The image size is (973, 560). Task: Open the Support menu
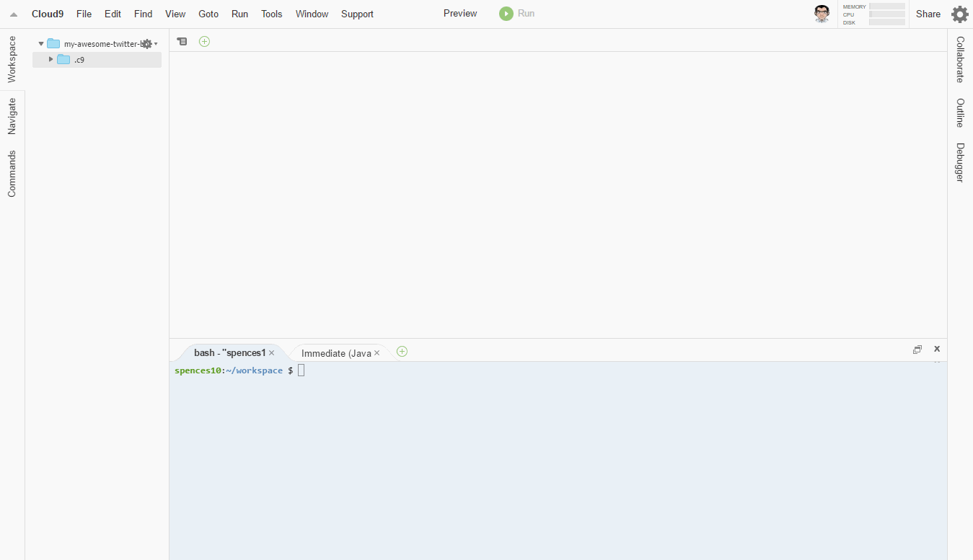tap(357, 14)
